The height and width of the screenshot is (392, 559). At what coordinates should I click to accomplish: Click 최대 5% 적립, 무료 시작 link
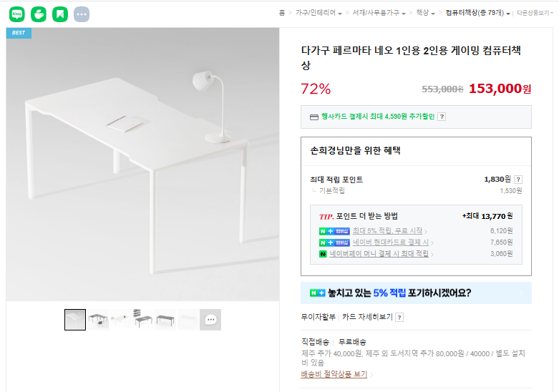[387, 231]
